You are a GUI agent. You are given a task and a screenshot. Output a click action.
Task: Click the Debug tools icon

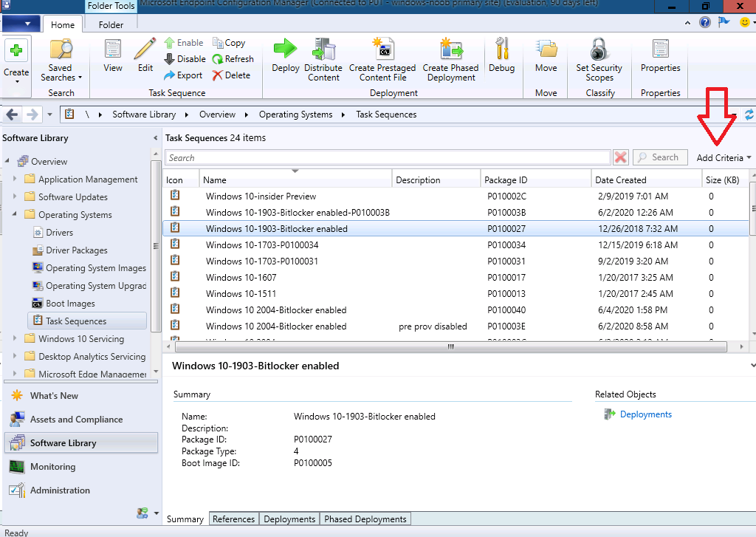502,49
